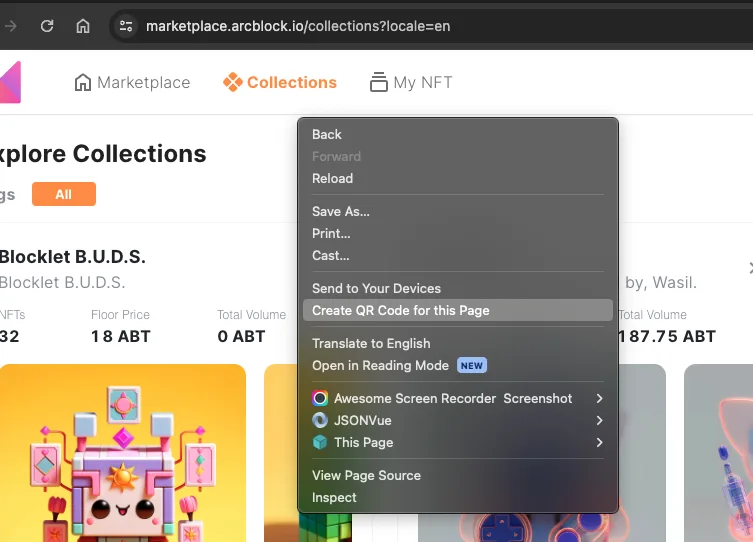Click the orange Collections diamond icon

point(232,82)
